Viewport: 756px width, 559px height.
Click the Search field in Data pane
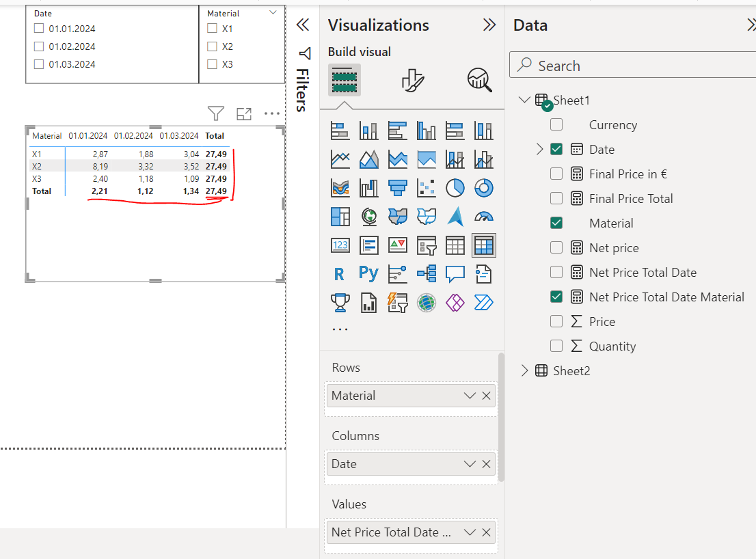pyautogui.click(x=632, y=65)
